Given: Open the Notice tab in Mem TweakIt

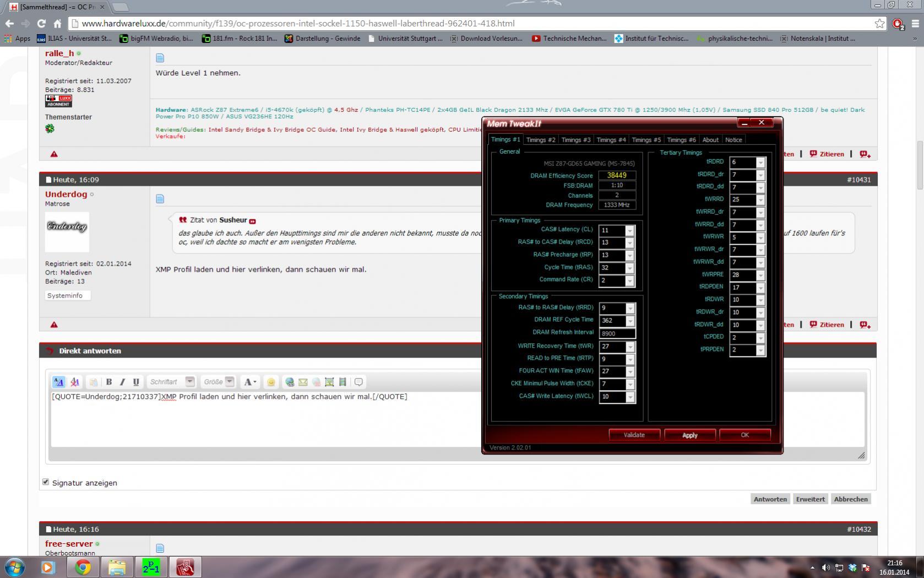Looking at the screenshot, I should [x=733, y=140].
